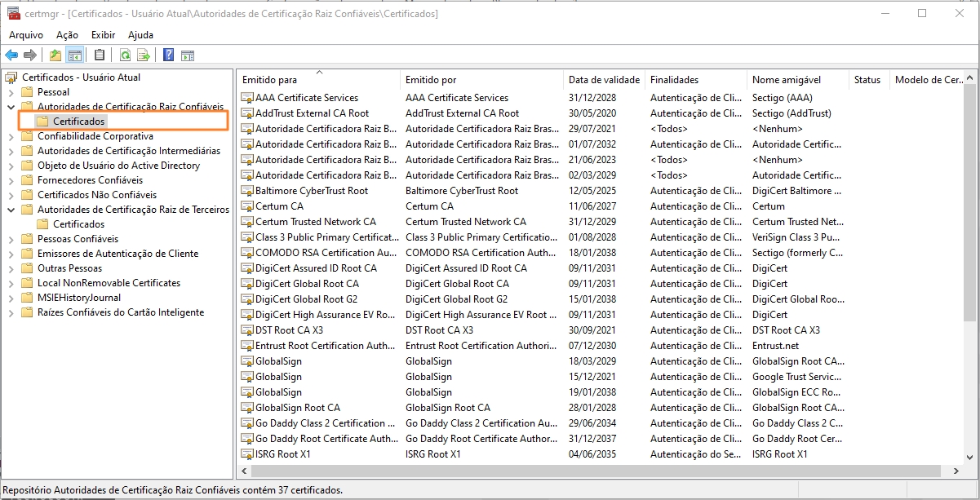Select the highlighted Certificados under Raiz Confiáveis

[x=78, y=122]
